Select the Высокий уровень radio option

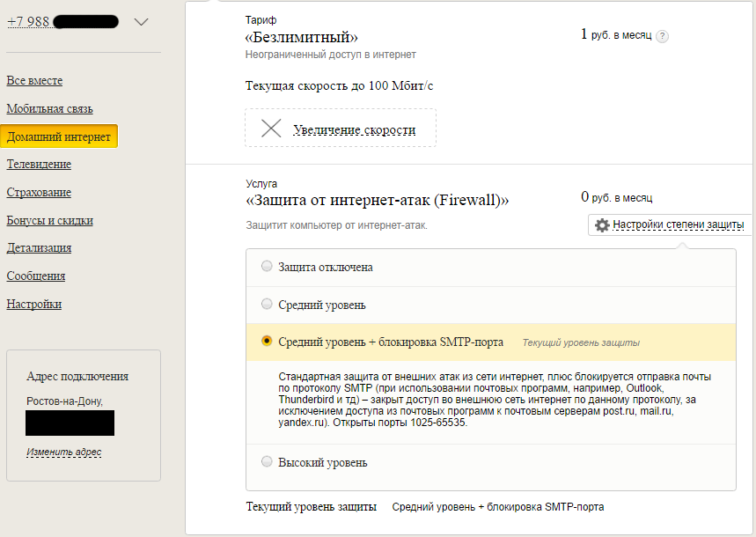pyautogui.click(x=267, y=462)
